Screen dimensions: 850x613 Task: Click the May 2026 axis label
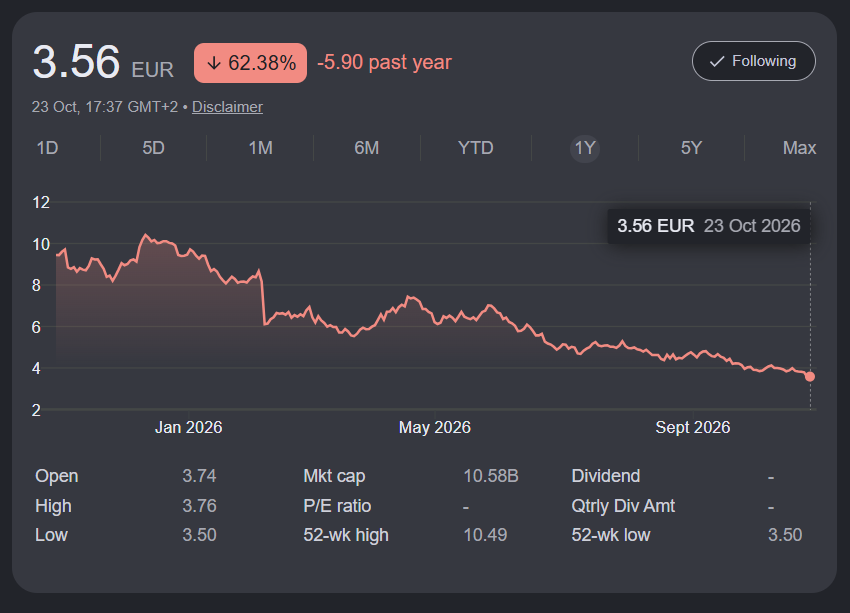435,427
